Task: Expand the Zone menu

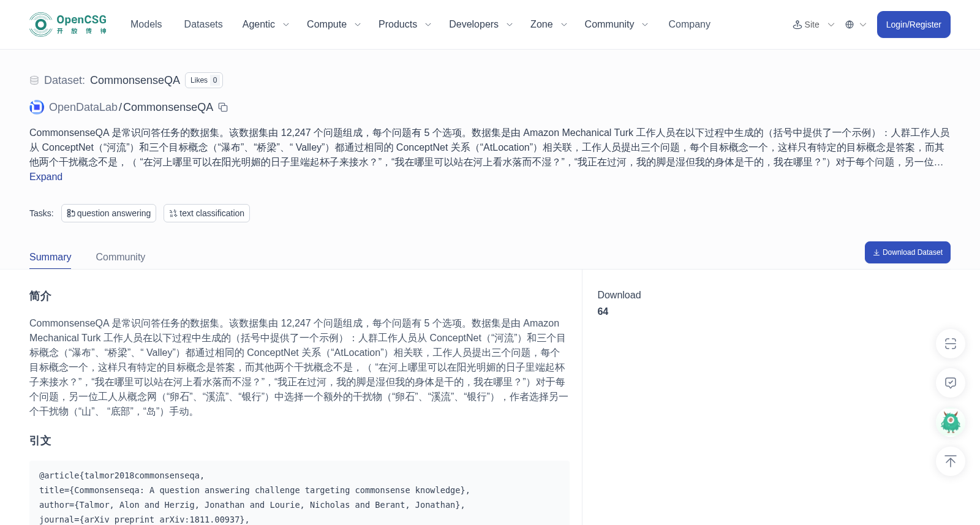Action: [x=549, y=25]
